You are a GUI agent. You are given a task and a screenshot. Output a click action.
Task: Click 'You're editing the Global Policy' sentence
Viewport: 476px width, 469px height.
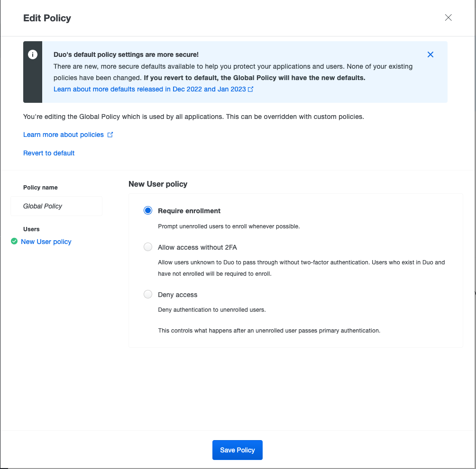point(194,117)
